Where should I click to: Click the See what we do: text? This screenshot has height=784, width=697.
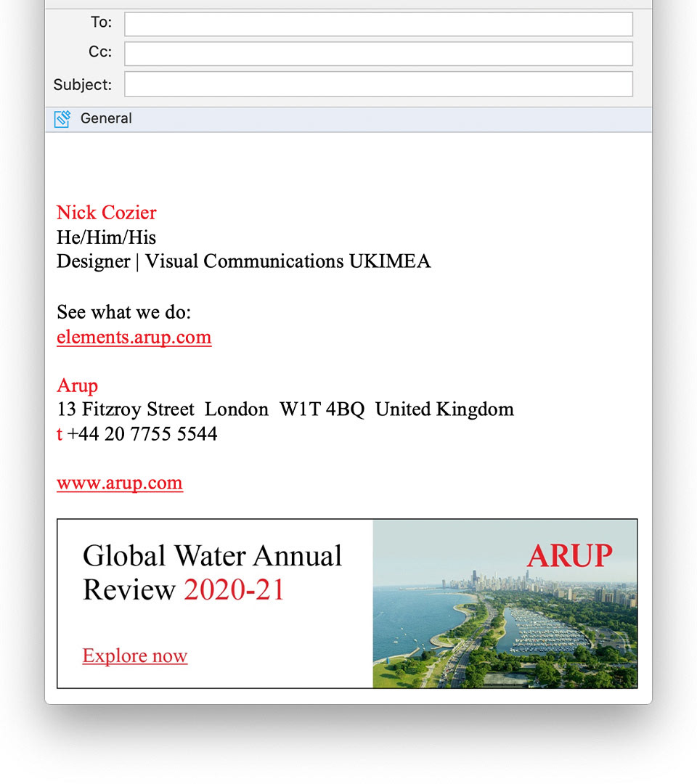point(123,312)
